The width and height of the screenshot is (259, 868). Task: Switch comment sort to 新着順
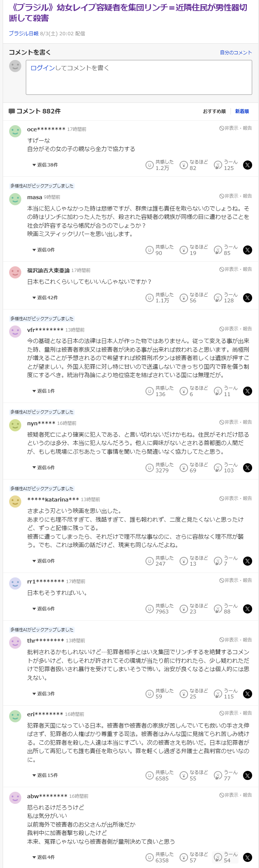pos(242,111)
